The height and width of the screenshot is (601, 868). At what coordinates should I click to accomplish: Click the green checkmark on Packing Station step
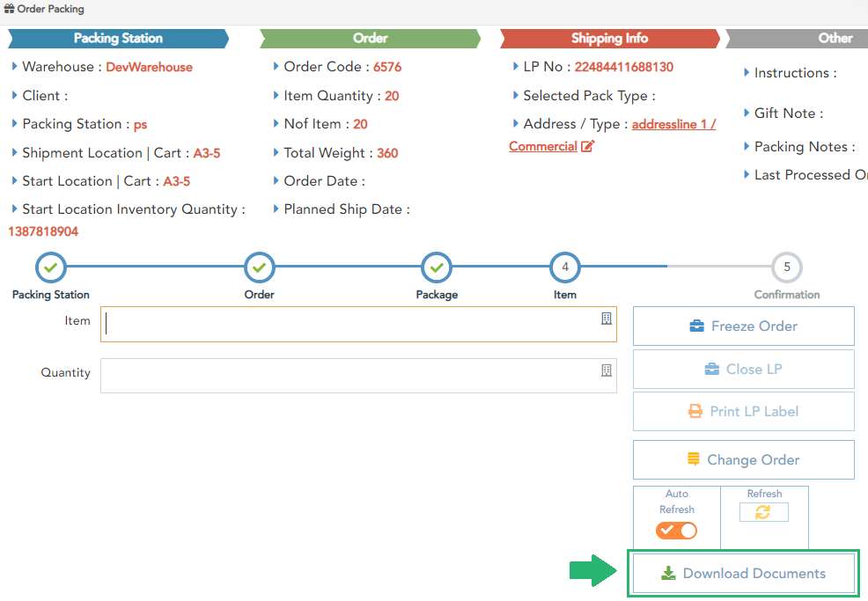[x=50, y=267]
